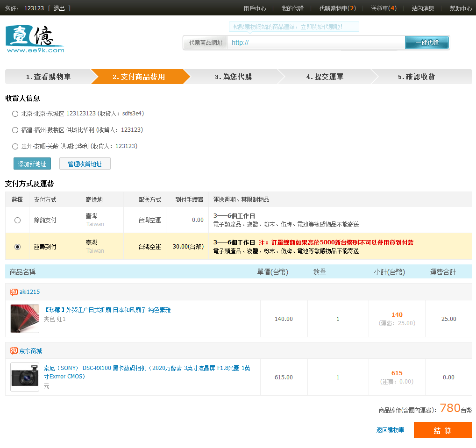Click the 返回購物車 link
476x448 pixels.
(x=390, y=430)
